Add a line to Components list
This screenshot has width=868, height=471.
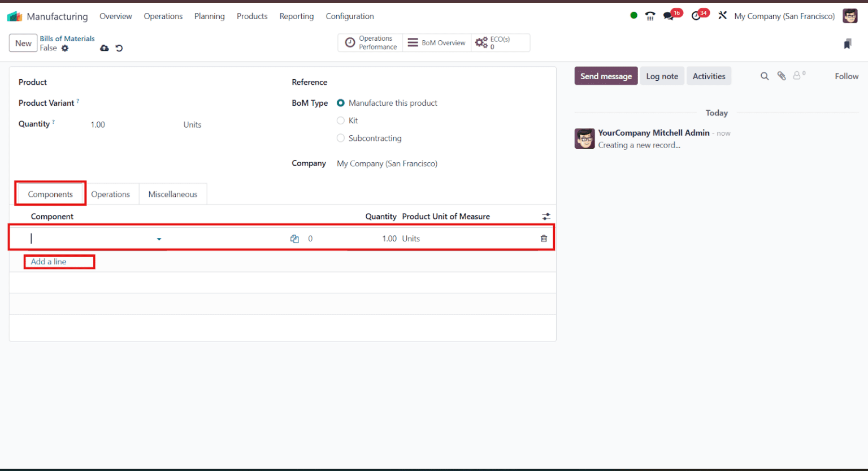48,261
